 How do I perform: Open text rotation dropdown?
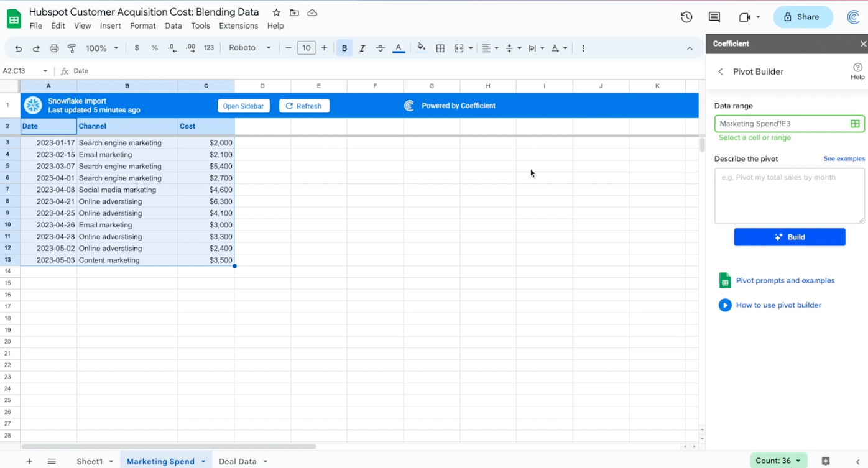[560, 48]
